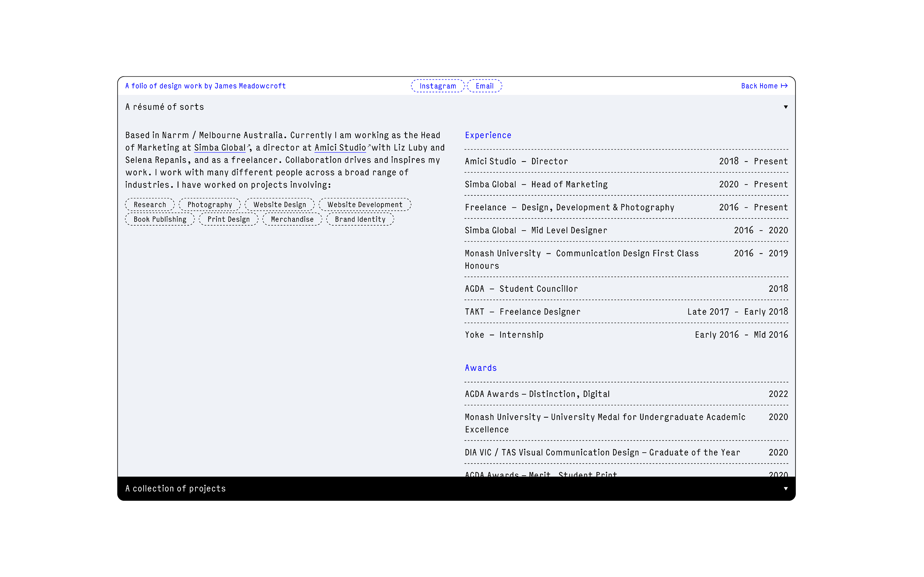Click the Website Design tag
The image size is (924, 577).
279,205
